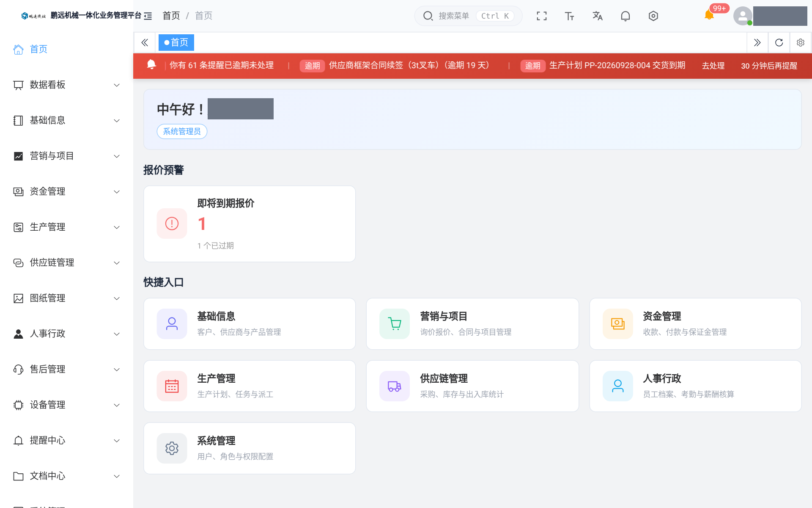Open the language translation icon
This screenshot has height=508, width=812.
(x=597, y=16)
